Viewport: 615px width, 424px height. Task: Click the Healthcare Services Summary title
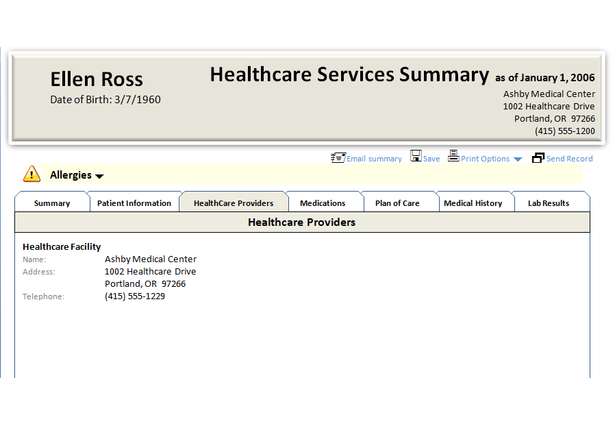[x=349, y=75]
